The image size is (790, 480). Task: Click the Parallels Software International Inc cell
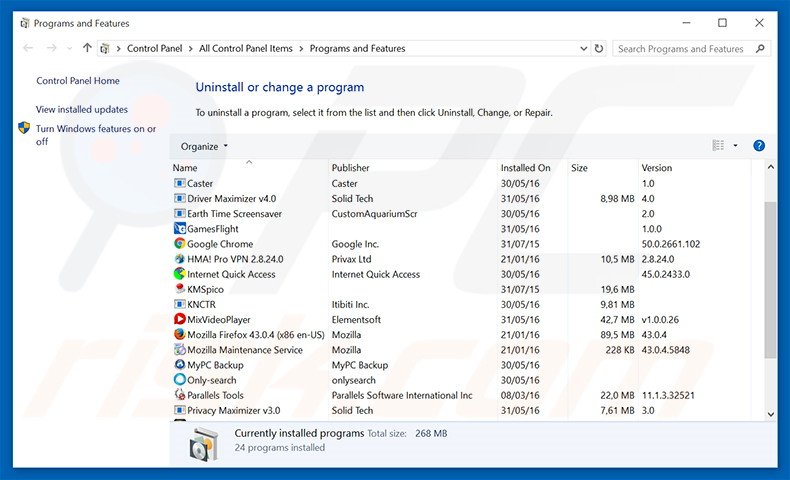point(402,395)
